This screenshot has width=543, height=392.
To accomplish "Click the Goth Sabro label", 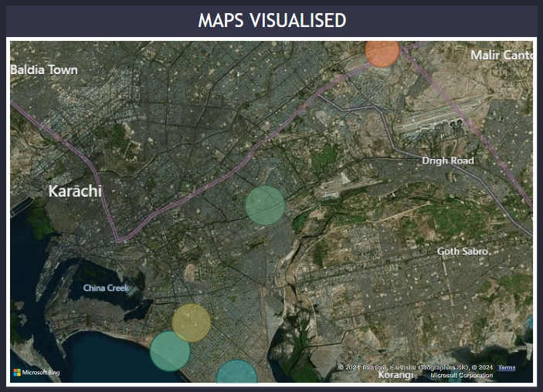I will pos(463,251).
